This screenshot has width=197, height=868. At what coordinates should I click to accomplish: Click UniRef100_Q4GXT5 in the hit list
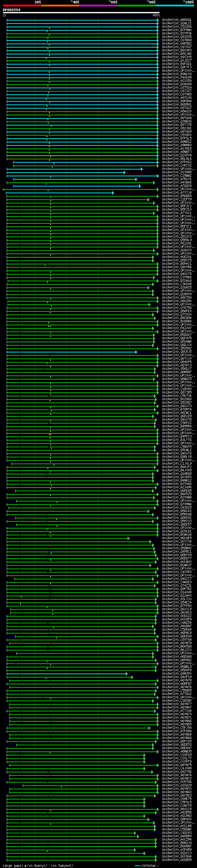tap(177, 274)
